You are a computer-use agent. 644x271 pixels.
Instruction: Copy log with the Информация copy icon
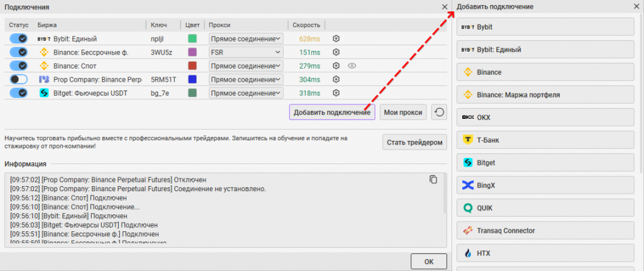tap(433, 179)
